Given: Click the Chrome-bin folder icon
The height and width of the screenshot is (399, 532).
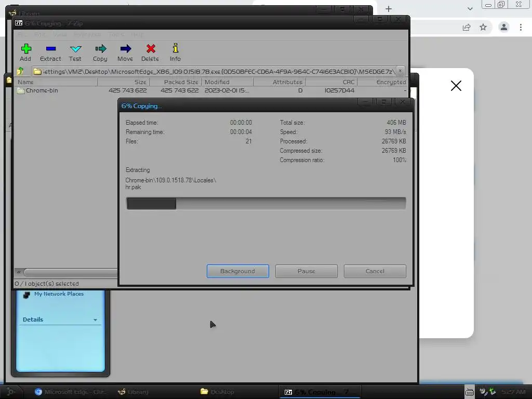Looking at the screenshot, I should pos(21,90).
